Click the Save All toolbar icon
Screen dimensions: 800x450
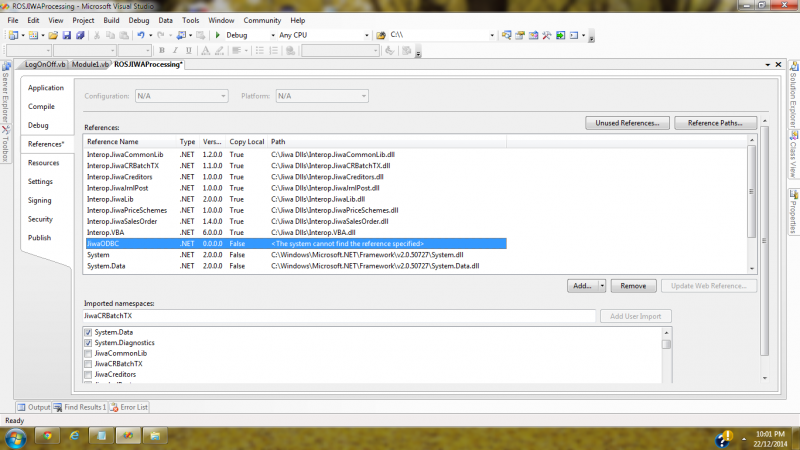click(x=79, y=35)
